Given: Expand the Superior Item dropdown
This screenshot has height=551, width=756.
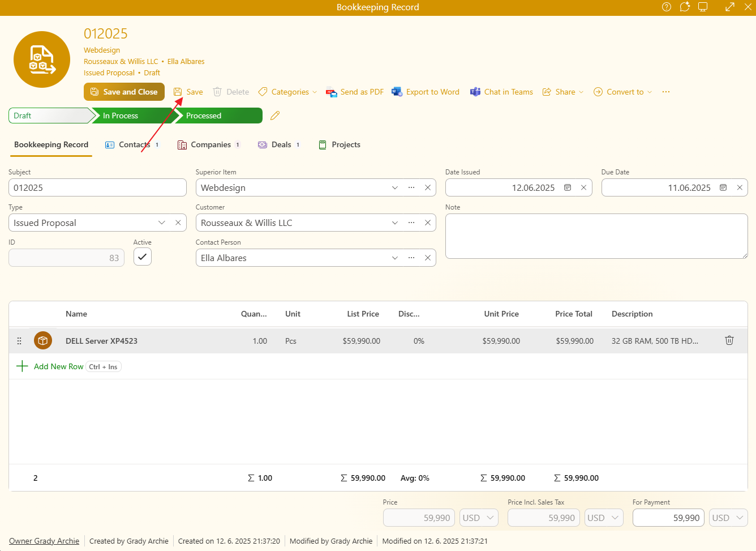Looking at the screenshot, I should pos(395,187).
